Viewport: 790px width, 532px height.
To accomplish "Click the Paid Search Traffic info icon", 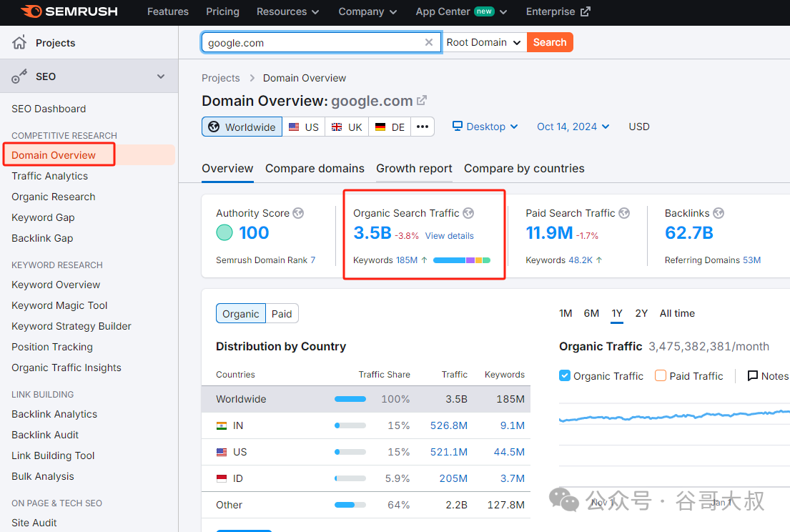I will pyautogui.click(x=624, y=213).
